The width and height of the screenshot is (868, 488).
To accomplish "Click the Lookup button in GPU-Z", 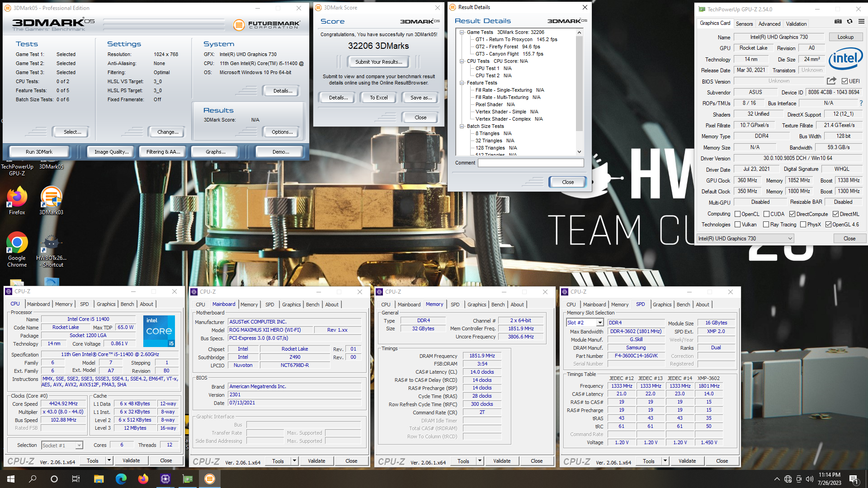I will 845,37.
